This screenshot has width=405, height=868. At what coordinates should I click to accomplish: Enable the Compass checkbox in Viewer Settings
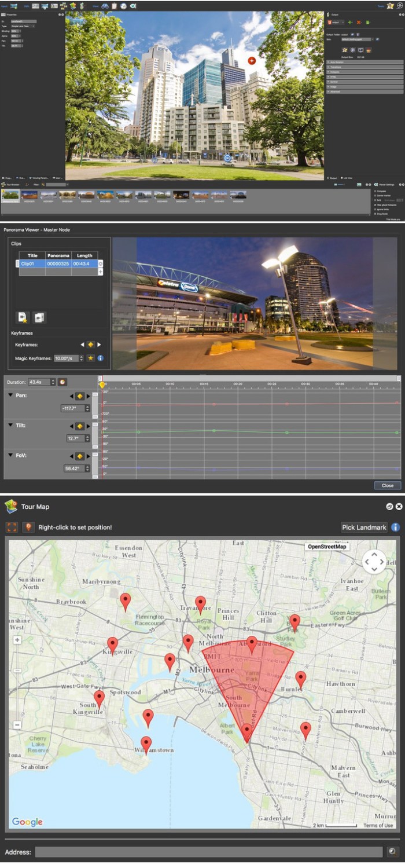[375, 191]
